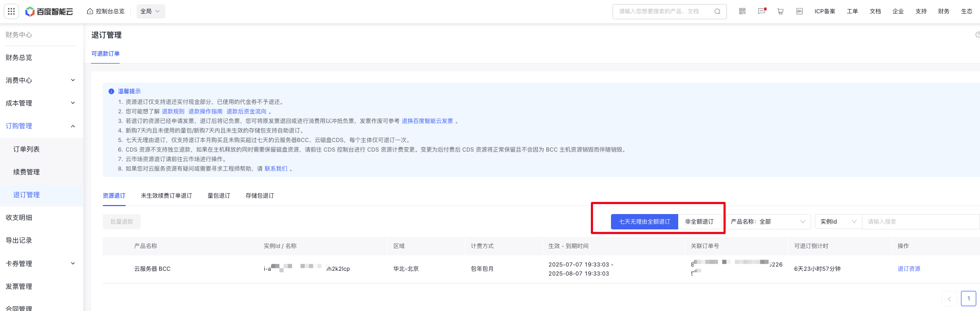Expand the 卡券管理 sidebar section
This screenshot has width=980, height=311.
[x=41, y=263]
